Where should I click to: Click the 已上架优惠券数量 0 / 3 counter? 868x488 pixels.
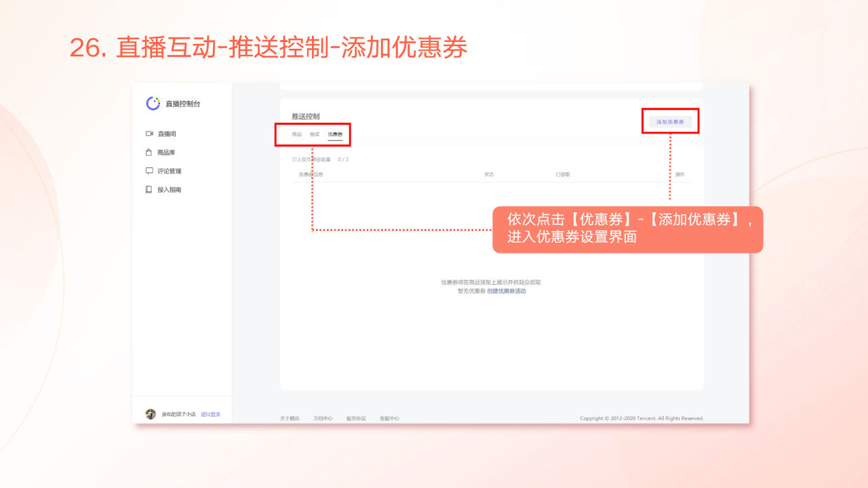point(320,159)
